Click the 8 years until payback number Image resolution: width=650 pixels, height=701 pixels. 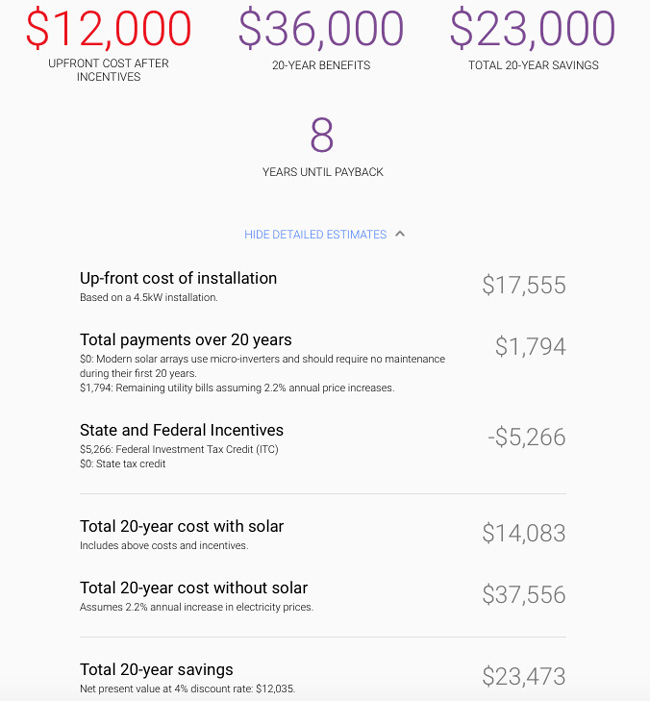click(322, 135)
